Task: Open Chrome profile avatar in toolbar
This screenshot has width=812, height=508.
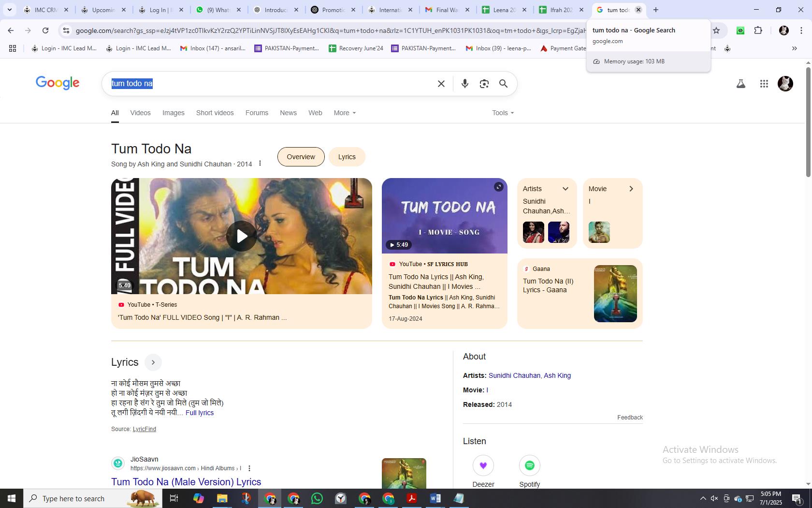Action: [x=783, y=30]
